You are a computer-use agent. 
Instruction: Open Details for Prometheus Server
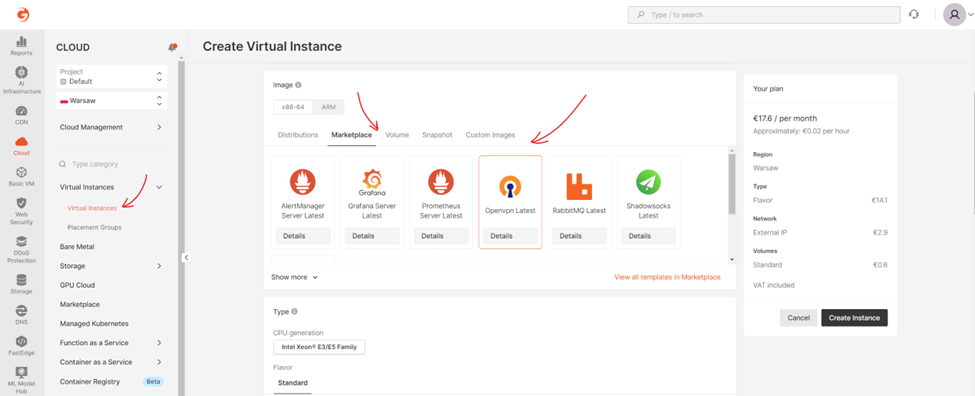[441, 236]
